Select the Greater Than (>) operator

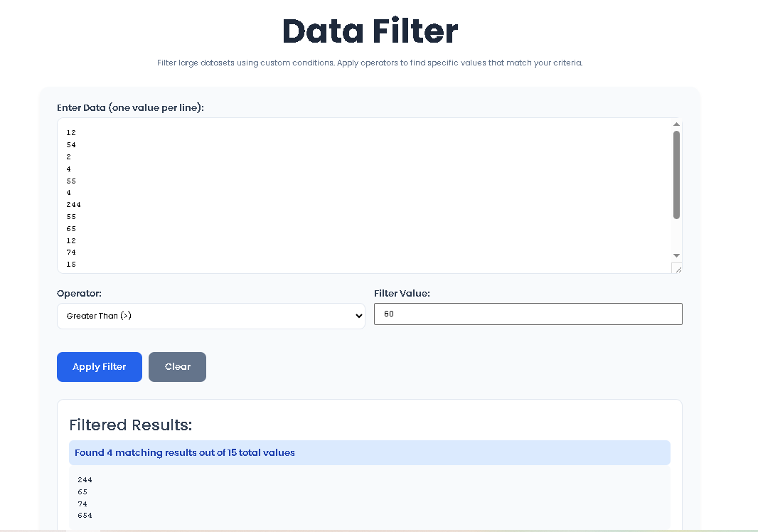tap(211, 316)
